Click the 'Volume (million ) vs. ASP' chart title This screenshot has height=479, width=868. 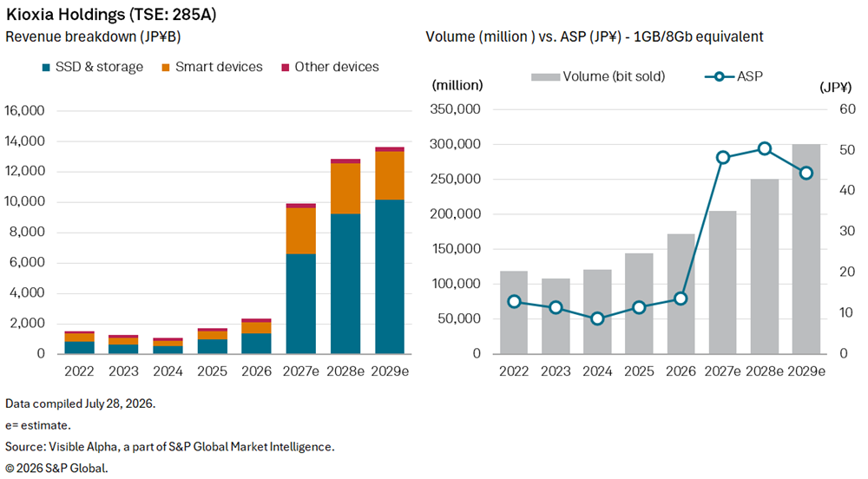pyautogui.click(x=595, y=37)
